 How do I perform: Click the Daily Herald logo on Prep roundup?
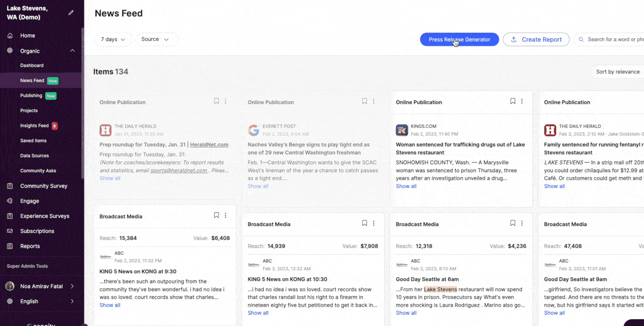point(105,130)
